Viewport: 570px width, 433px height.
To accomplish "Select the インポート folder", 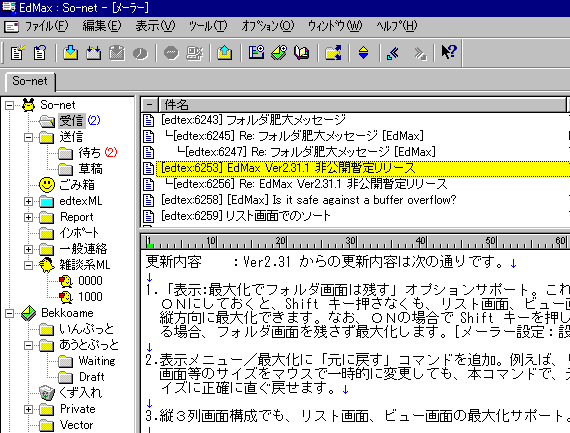I will 79,233.
